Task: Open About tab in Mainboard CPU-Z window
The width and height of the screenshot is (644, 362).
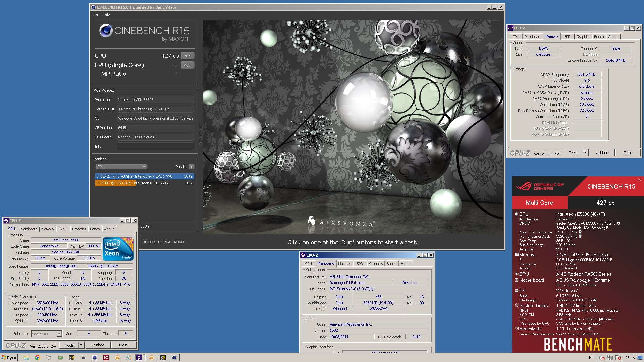Action: 406,264
